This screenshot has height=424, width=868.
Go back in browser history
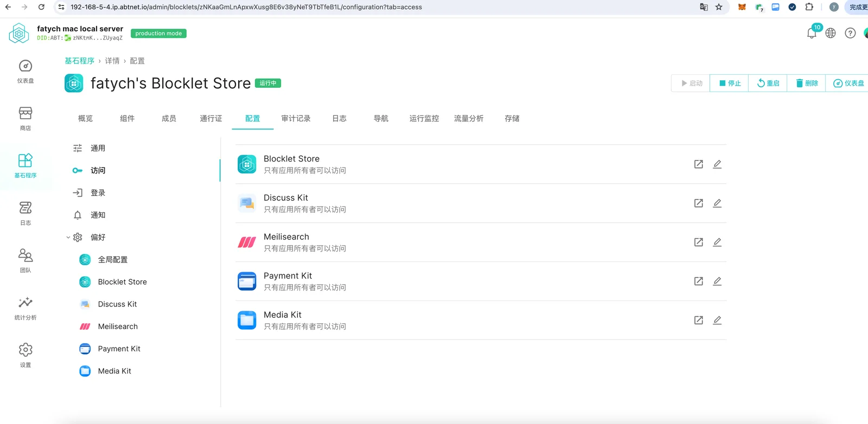8,7
